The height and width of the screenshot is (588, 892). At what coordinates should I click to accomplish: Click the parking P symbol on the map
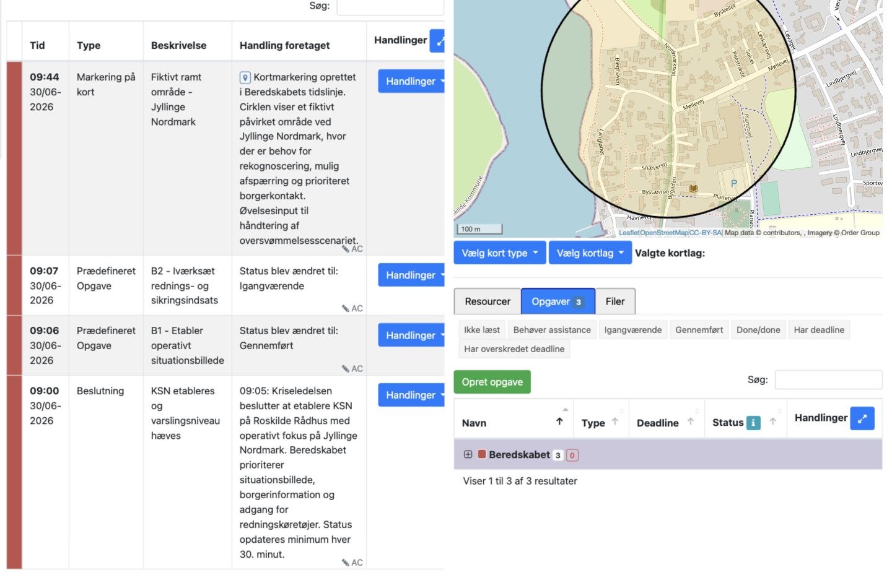[x=734, y=184]
